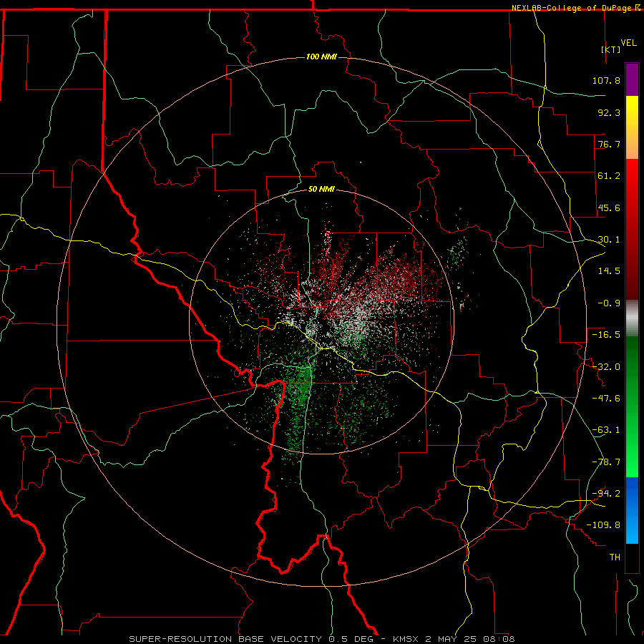Click the 76.7 legend value

click(x=609, y=144)
